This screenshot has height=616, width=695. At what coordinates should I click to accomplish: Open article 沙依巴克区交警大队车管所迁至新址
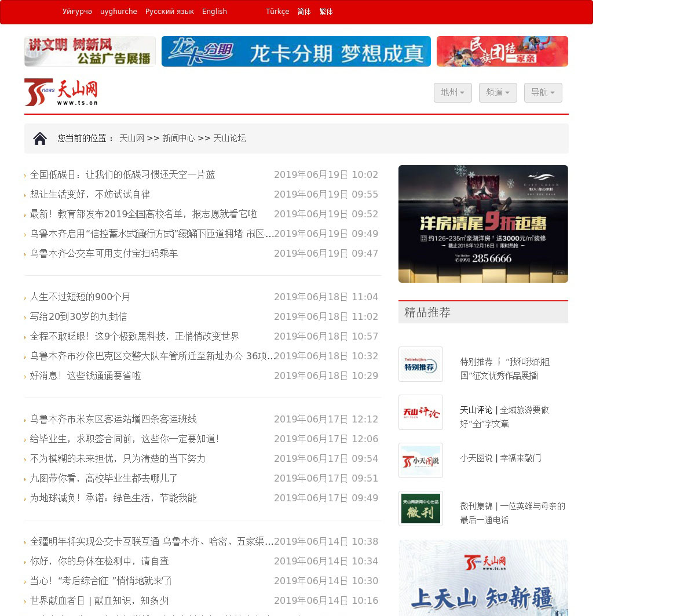(152, 356)
